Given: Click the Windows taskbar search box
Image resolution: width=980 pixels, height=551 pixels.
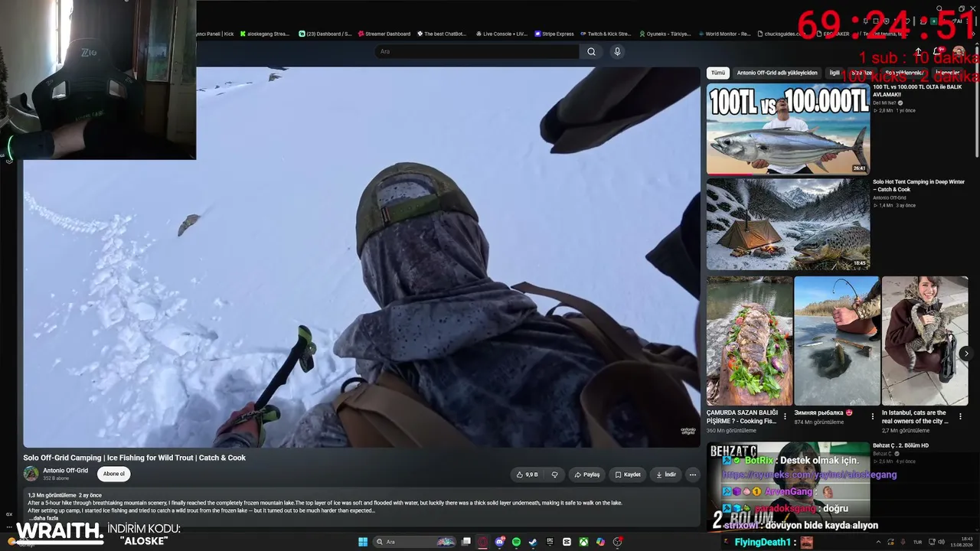Looking at the screenshot, I should (413, 542).
